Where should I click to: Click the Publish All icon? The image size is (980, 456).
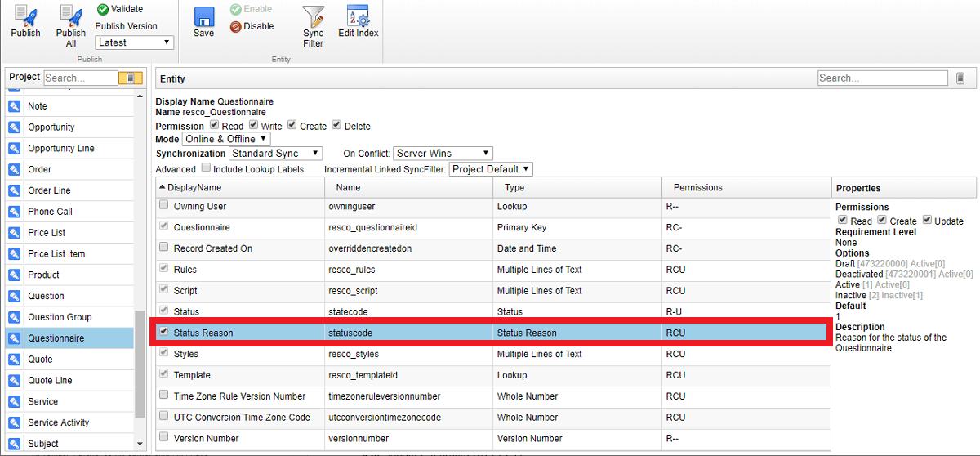point(71,16)
